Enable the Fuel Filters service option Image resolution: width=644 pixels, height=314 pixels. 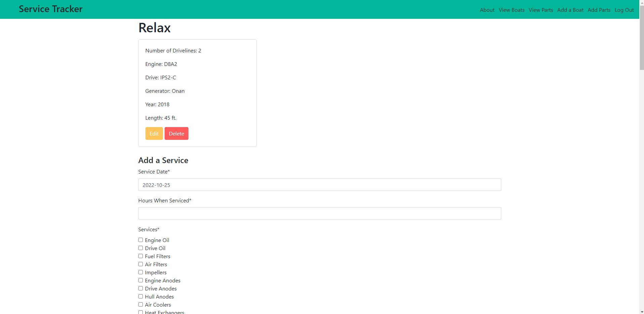(140, 256)
